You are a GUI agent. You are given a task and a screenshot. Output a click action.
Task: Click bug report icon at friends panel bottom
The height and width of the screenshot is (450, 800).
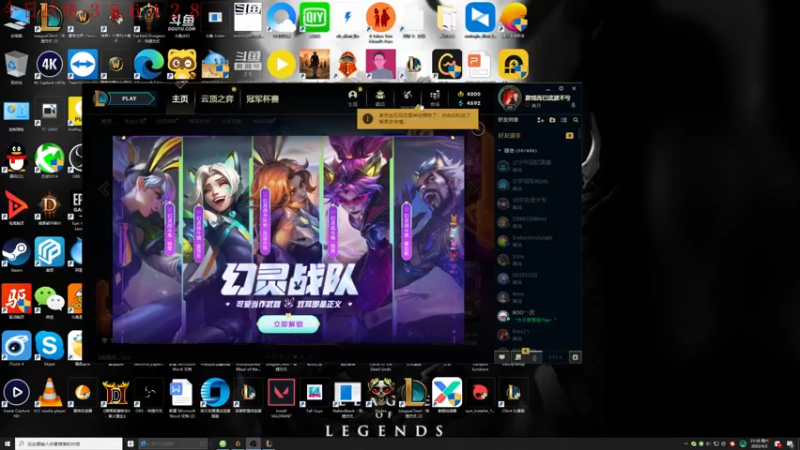[x=575, y=357]
